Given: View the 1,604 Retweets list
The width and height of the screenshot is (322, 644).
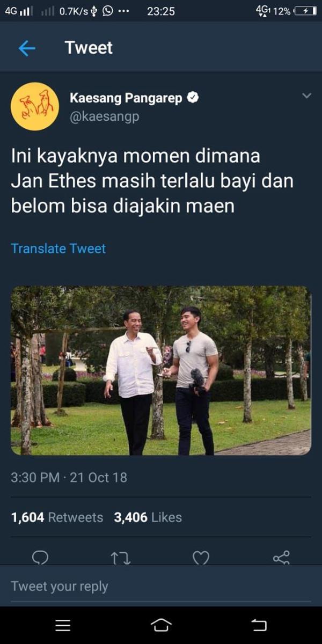Looking at the screenshot, I should (x=57, y=517).
